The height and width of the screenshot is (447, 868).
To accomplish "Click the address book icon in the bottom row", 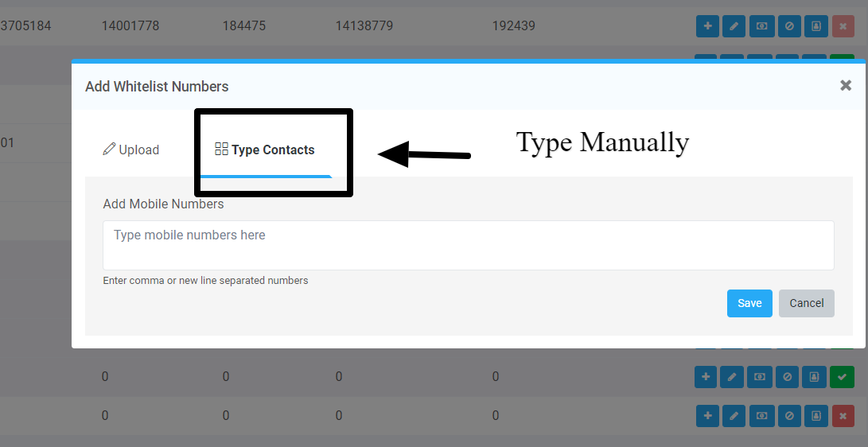I will (815, 415).
